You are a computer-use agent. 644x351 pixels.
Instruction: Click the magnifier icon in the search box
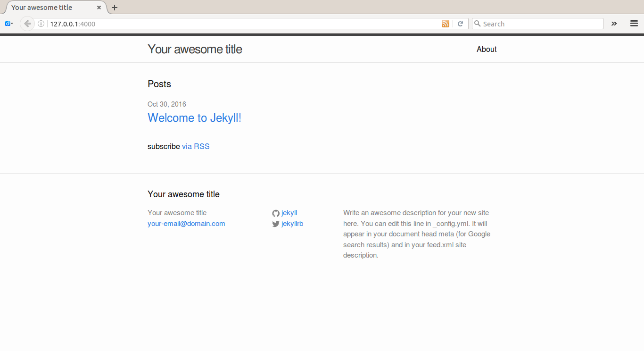pyautogui.click(x=477, y=24)
